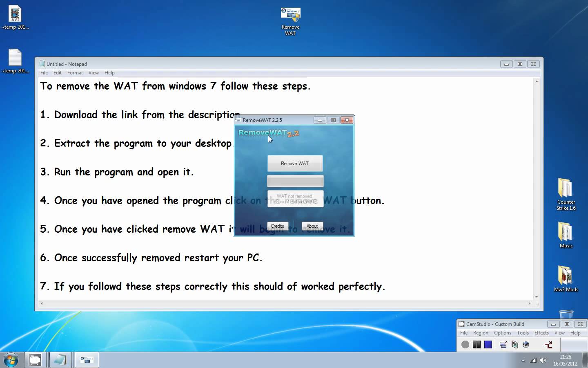Click the taskbar clock showing 21:26

[566, 360]
